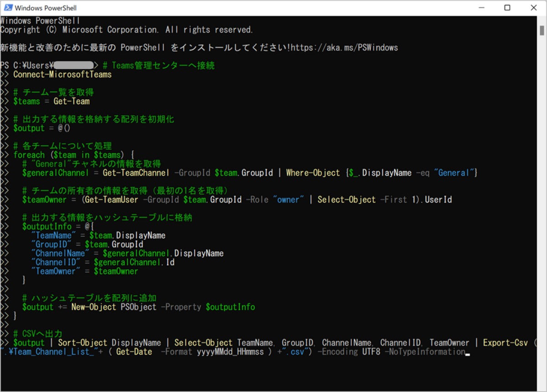Click the 'Windows PowerShell' title bar text
The image size is (547, 392).
point(46,8)
